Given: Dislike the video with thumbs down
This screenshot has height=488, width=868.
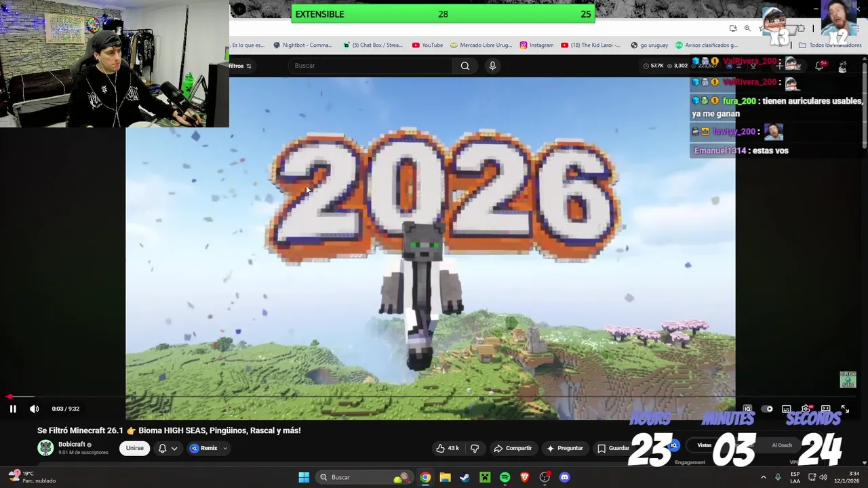Looking at the screenshot, I should click(x=475, y=448).
